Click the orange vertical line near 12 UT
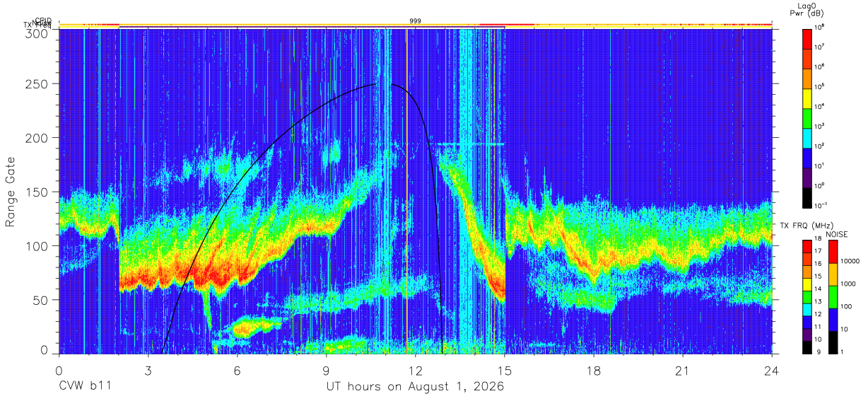The height and width of the screenshot is (401, 868). (x=406, y=191)
